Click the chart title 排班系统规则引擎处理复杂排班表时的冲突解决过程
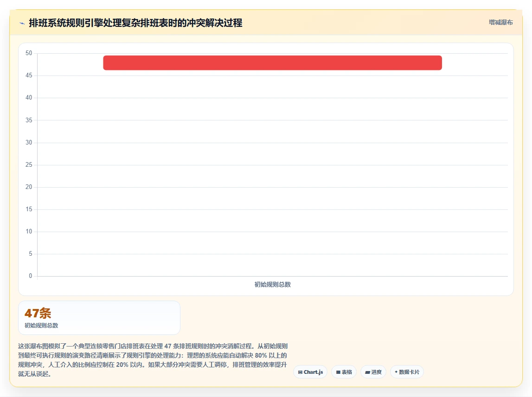This screenshot has width=532, height=397. tap(136, 23)
